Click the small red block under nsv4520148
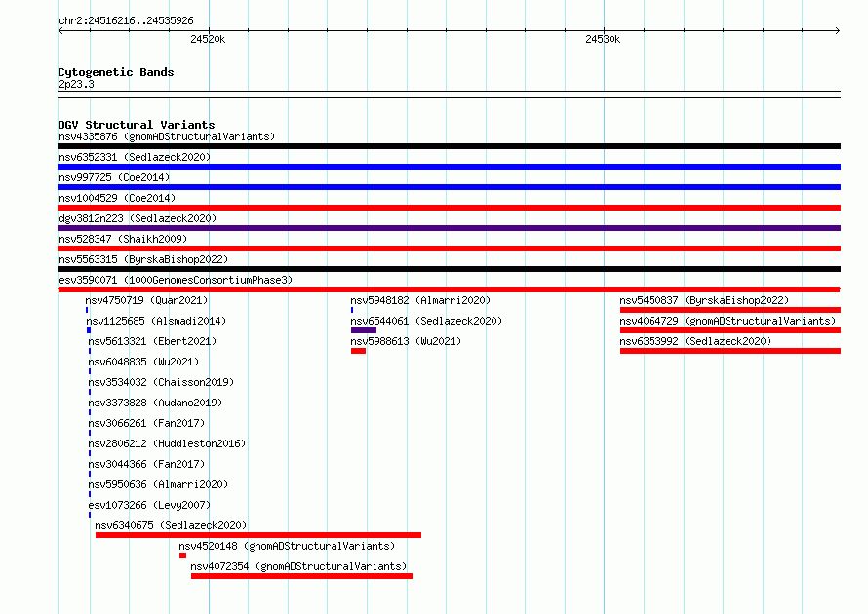868x614 pixels. (182, 556)
